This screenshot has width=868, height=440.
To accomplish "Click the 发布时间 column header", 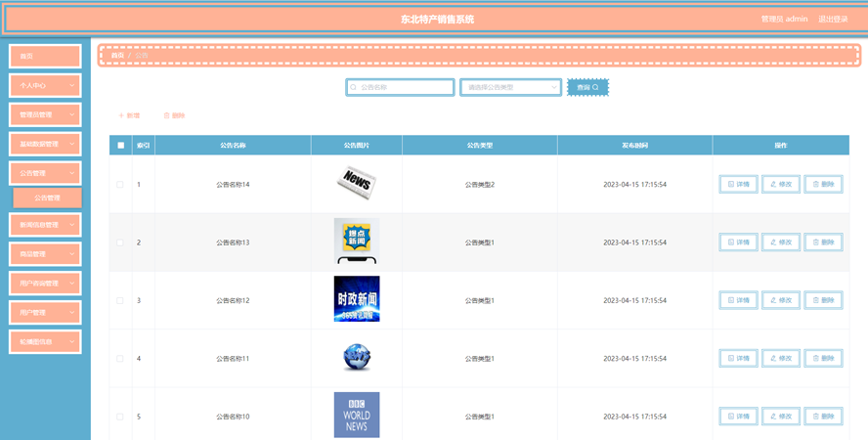I will [635, 146].
